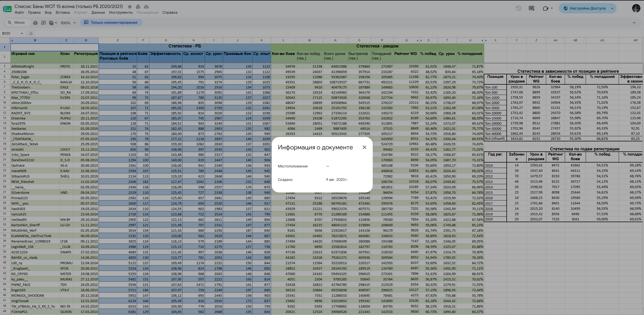The width and height of the screenshot is (644, 315).
Task: Select the Топ-100 position cell
Action: [x=495, y=87]
